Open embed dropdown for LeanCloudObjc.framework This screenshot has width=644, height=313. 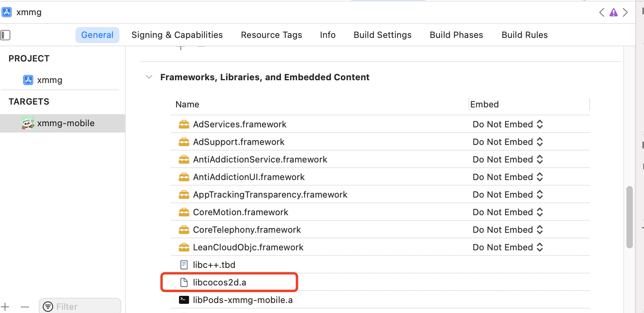[x=507, y=248]
